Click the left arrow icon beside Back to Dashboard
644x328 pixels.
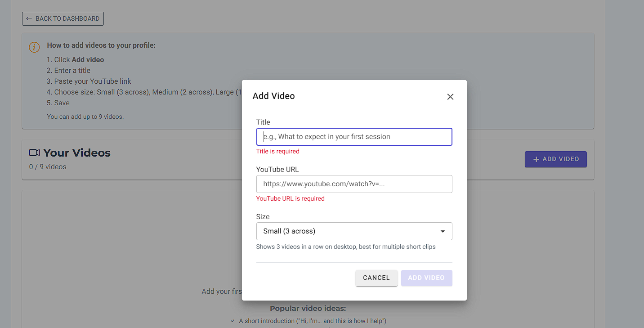29,18
